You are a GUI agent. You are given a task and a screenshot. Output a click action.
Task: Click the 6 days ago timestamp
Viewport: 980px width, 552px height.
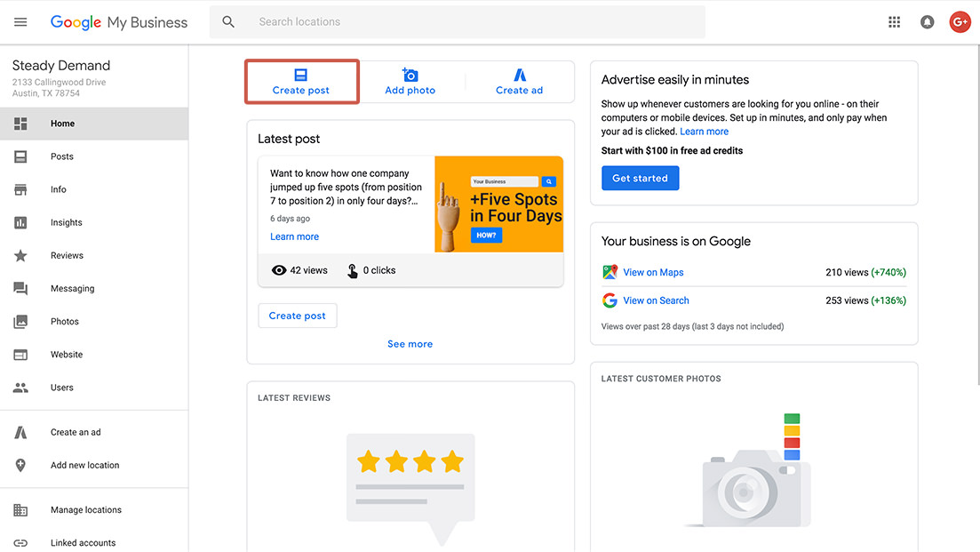(x=290, y=218)
